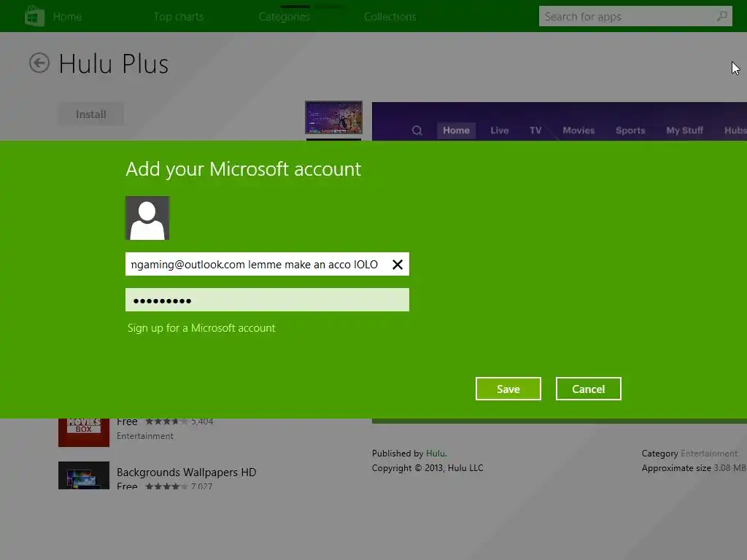
Task: Click the Add your Microsoft account heading
Action: tap(244, 169)
